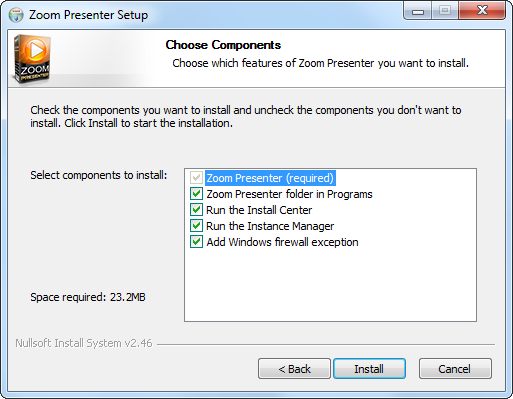
Task: Select Run the Instance Manager label
Action: (x=270, y=226)
